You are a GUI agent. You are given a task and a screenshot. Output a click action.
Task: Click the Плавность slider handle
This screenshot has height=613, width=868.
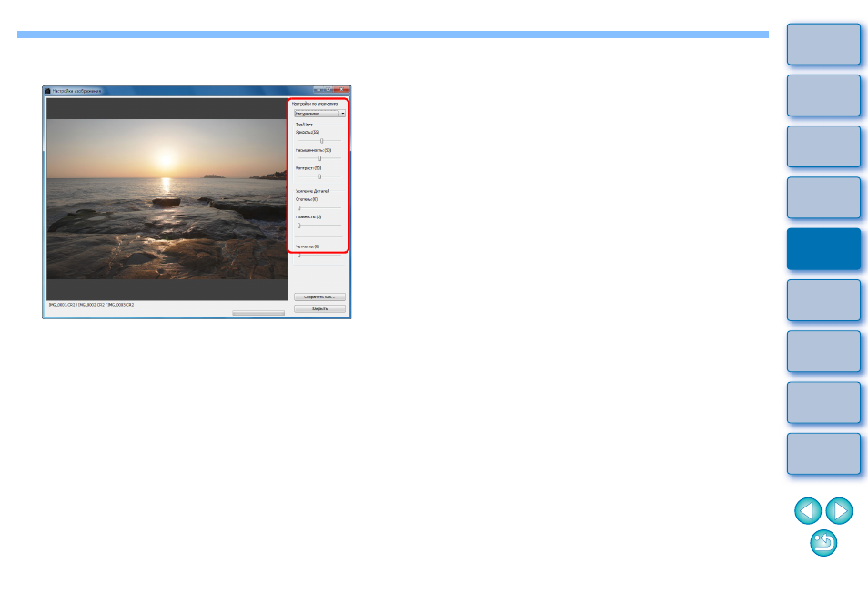pyautogui.click(x=299, y=226)
